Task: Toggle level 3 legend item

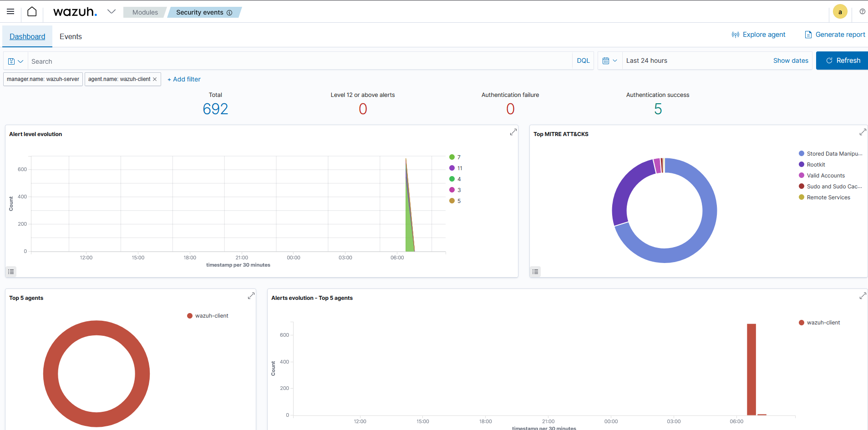Action: pos(455,190)
